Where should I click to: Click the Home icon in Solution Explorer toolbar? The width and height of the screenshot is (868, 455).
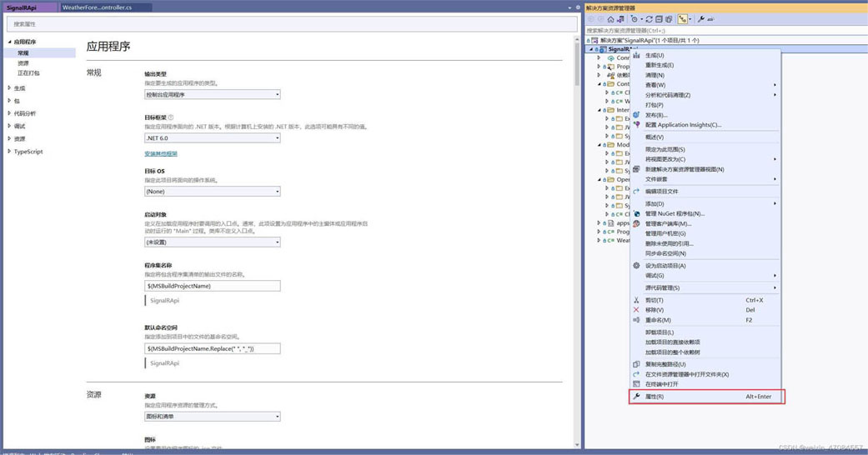[610, 19]
